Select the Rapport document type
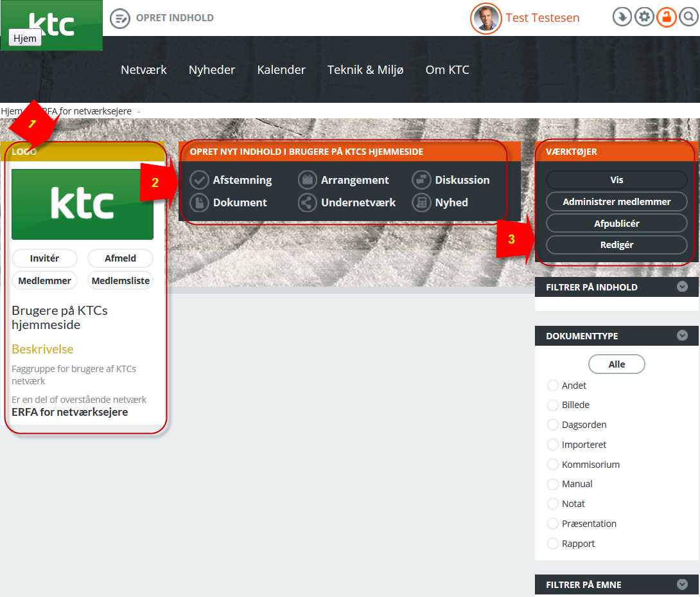 [x=553, y=544]
